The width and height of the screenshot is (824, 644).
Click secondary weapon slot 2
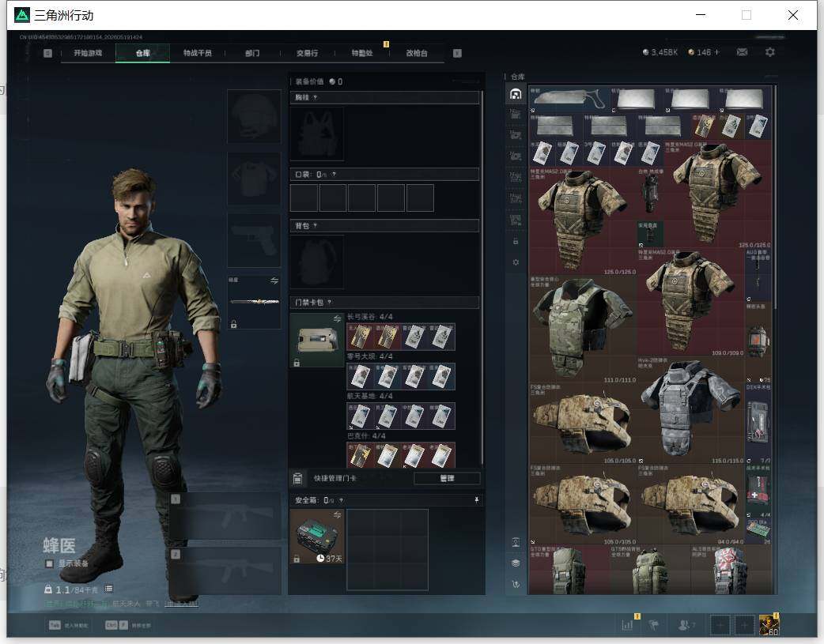tap(225, 571)
